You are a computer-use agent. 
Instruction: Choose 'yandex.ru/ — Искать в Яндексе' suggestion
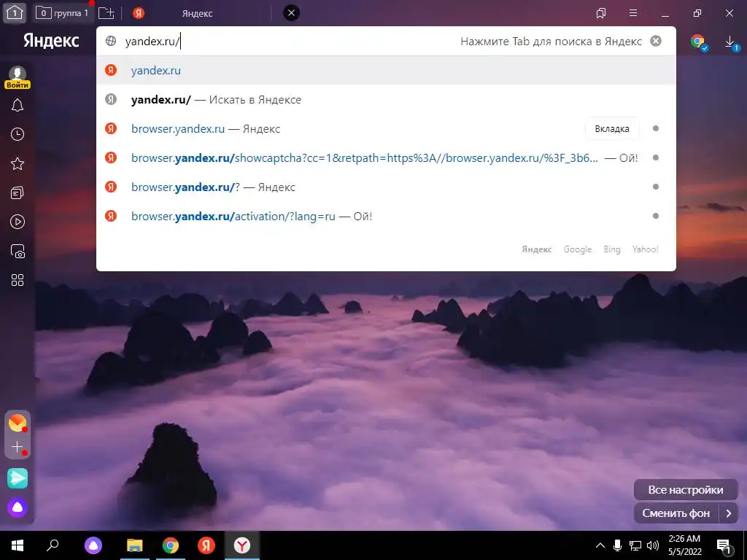[386, 99]
